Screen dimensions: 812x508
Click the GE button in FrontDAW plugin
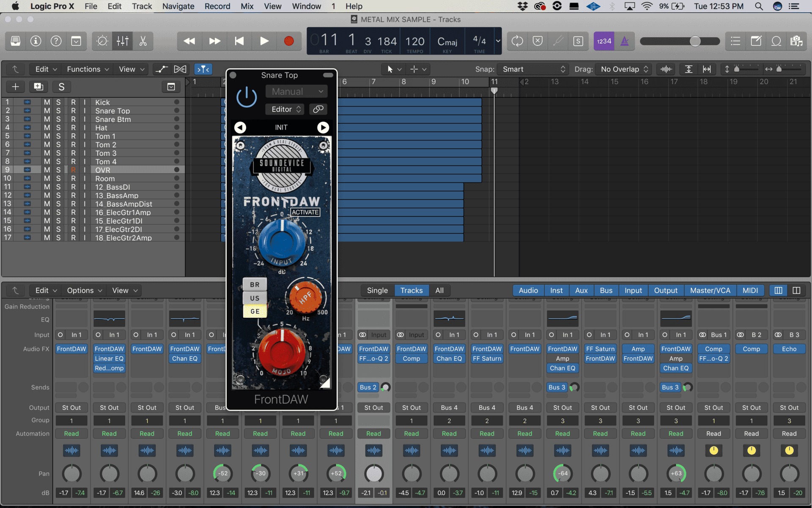254,311
